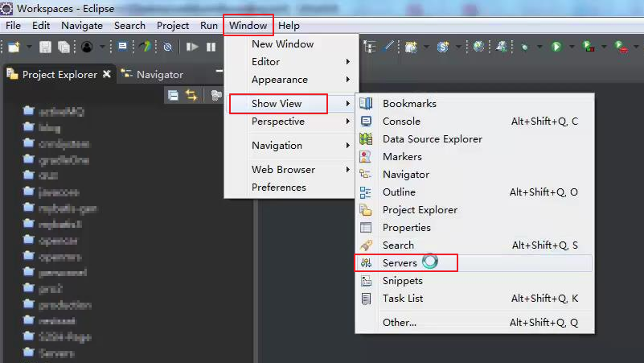Open the Debug configurations dropdown arrow

pos(539,47)
